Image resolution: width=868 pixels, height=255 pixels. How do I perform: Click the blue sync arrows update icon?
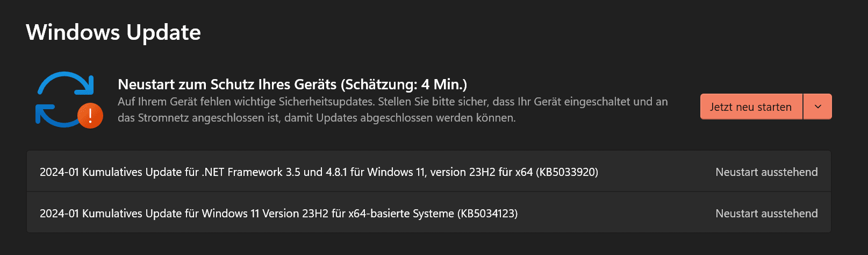point(65,100)
